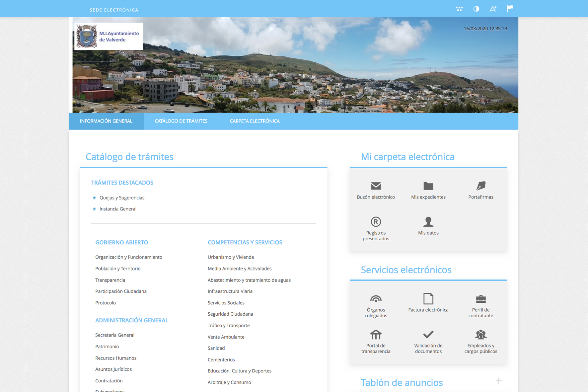Toggle high contrast mode in top bar
This screenshot has height=392, width=588.
476,9
